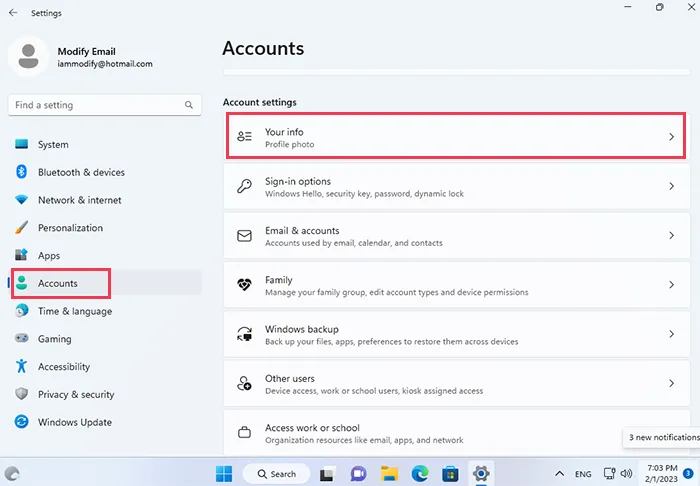The width and height of the screenshot is (700, 486).
Task: Show hidden tray icons chevron
Action: tap(559, 474)
